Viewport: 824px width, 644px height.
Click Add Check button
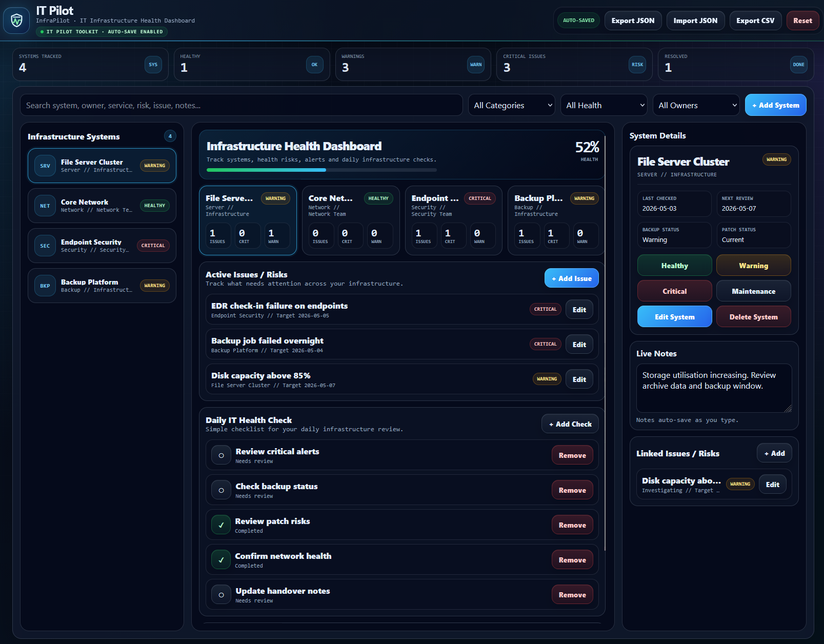(x=570, y=424)
